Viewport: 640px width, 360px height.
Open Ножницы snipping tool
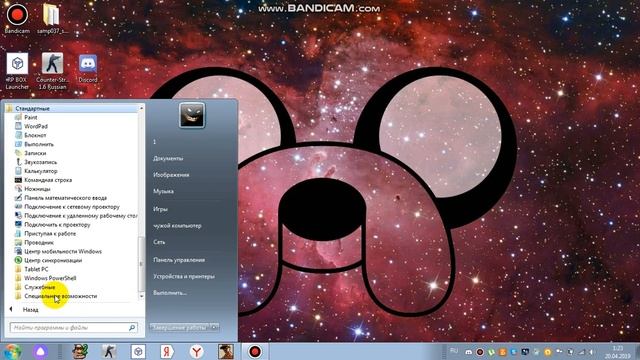[x=37, y=189]
